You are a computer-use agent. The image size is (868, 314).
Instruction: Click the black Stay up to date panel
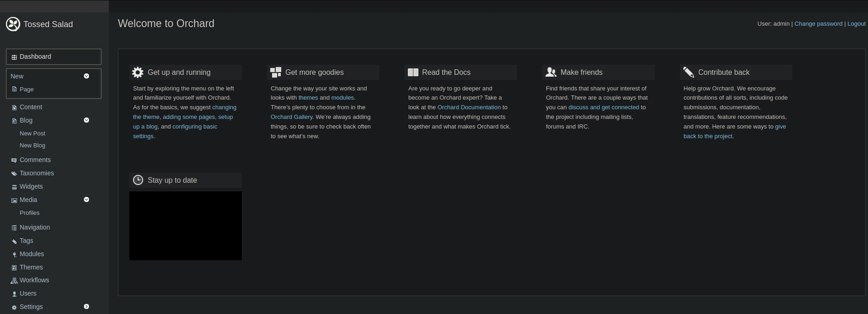185,226
